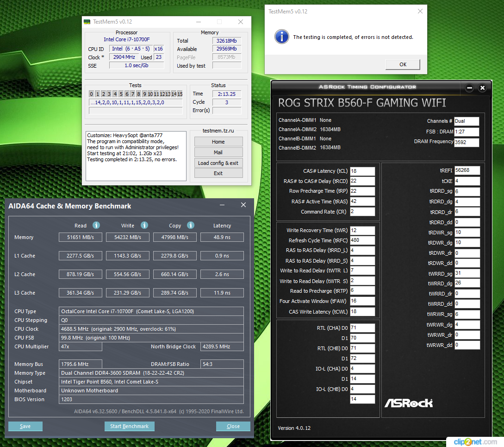Click test number 0 in TestMem5 Tests
Screen dimensions: 504x447
click(x=91, y=94)
